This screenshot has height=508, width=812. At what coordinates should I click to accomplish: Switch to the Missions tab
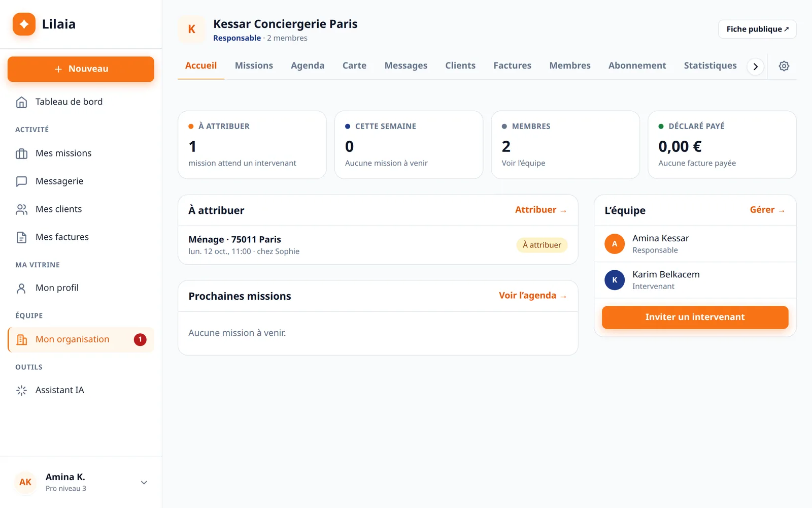254,66
